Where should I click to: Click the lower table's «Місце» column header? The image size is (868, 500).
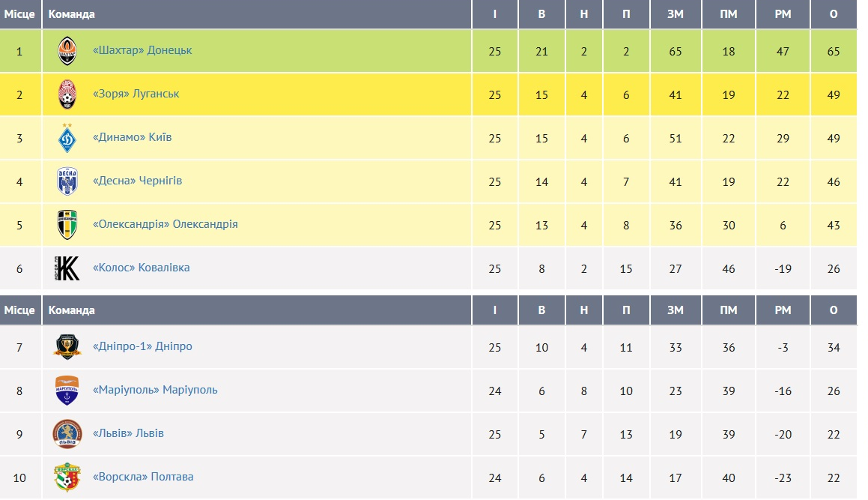click(20, 310)
